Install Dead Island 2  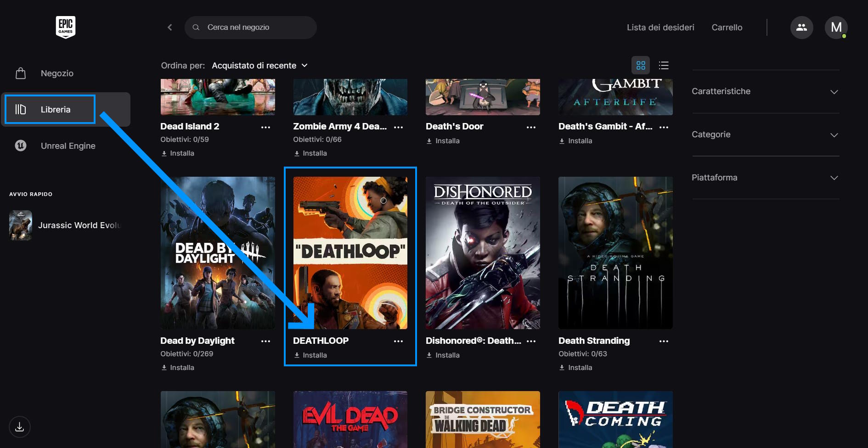[178, 153]
